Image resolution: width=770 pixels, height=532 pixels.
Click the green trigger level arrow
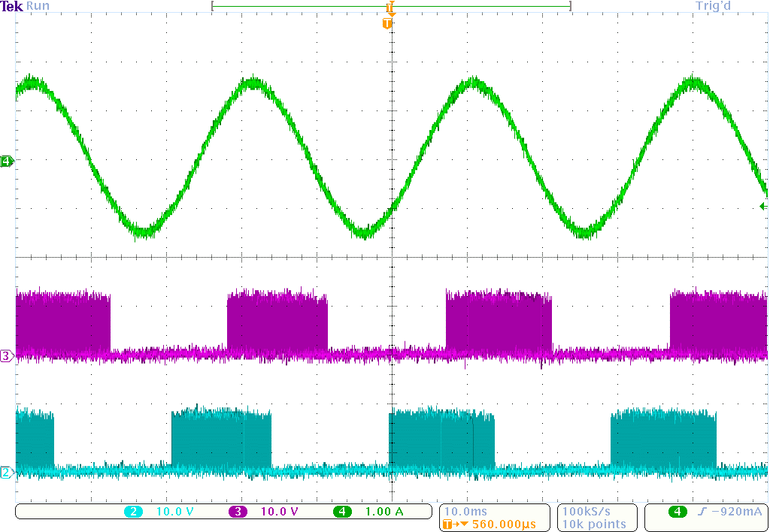[x=763, y=206]
